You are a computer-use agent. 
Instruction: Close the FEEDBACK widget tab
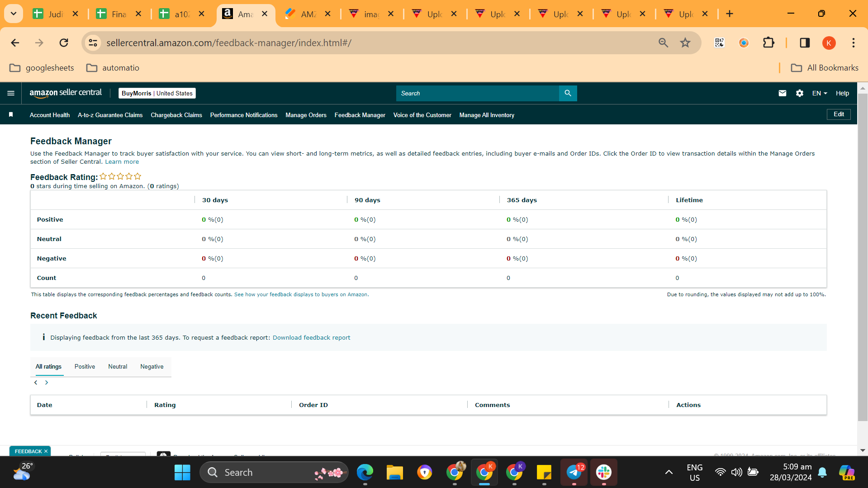[x=46, y=451]
